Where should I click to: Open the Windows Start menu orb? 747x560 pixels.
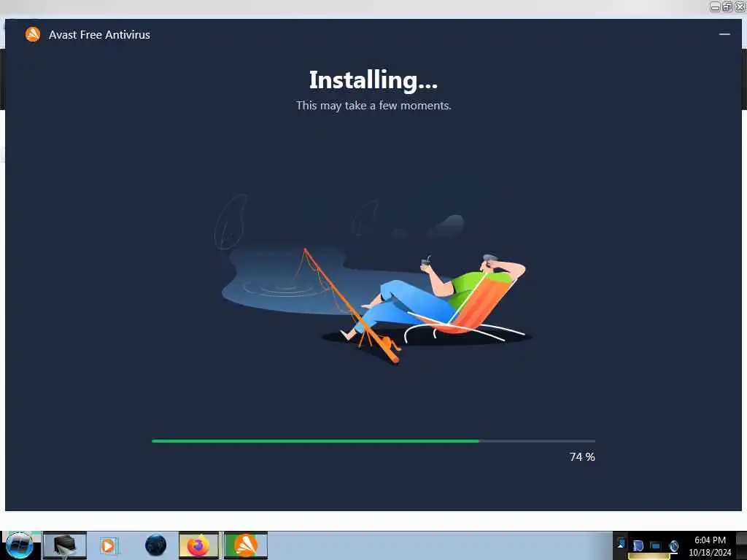tap(20, 545)
